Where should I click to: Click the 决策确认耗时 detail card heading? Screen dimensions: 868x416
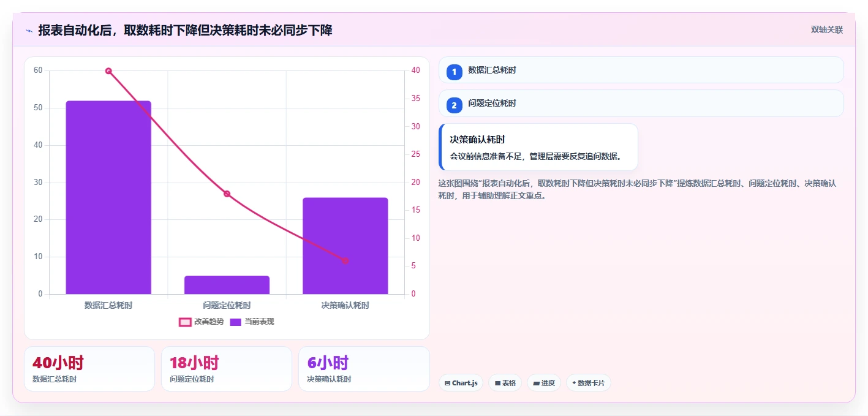coord(477,140)
